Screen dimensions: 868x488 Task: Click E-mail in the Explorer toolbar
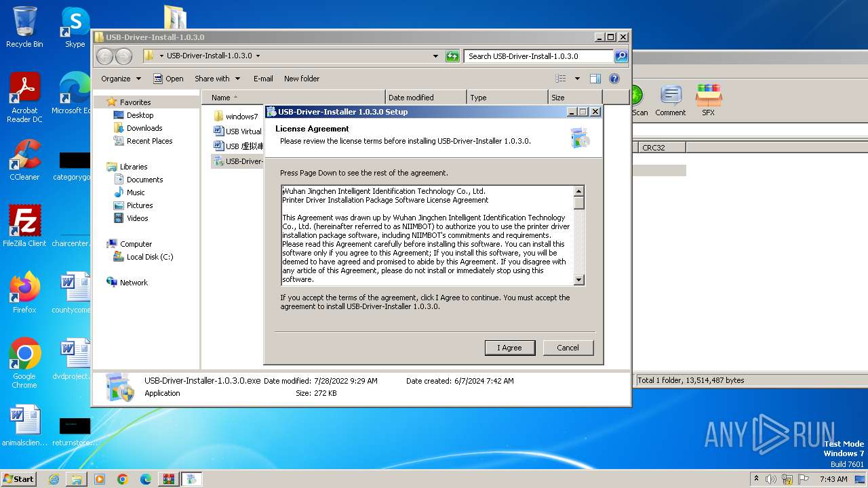pyautogui.click(x=263, y=79)
